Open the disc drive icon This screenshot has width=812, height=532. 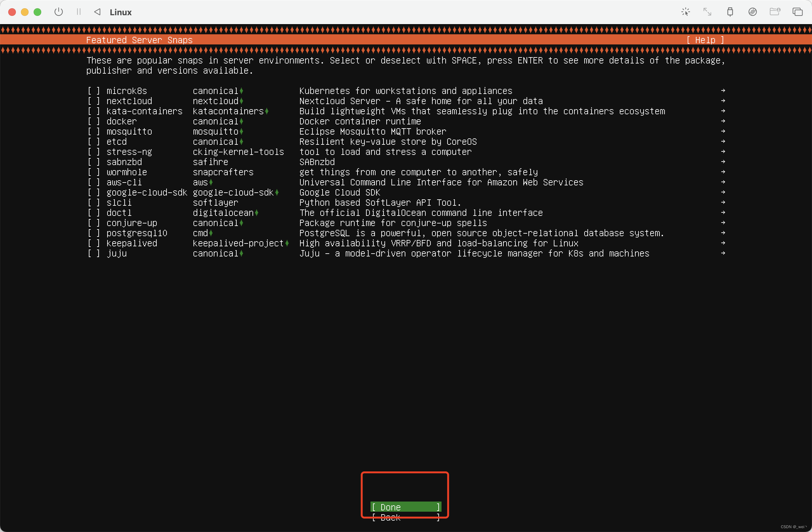click(x=752, y=12)
